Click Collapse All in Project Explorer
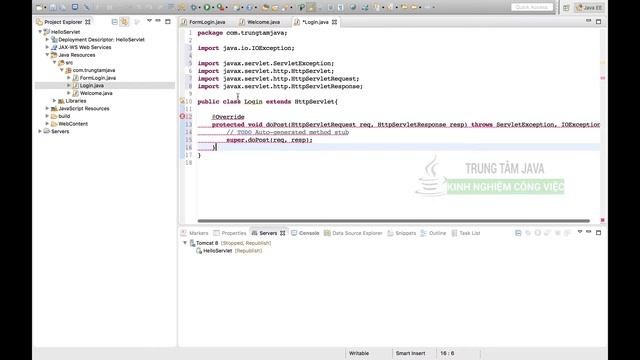Image resolution: width=640 pixels, height=360 pixels. 115,22
